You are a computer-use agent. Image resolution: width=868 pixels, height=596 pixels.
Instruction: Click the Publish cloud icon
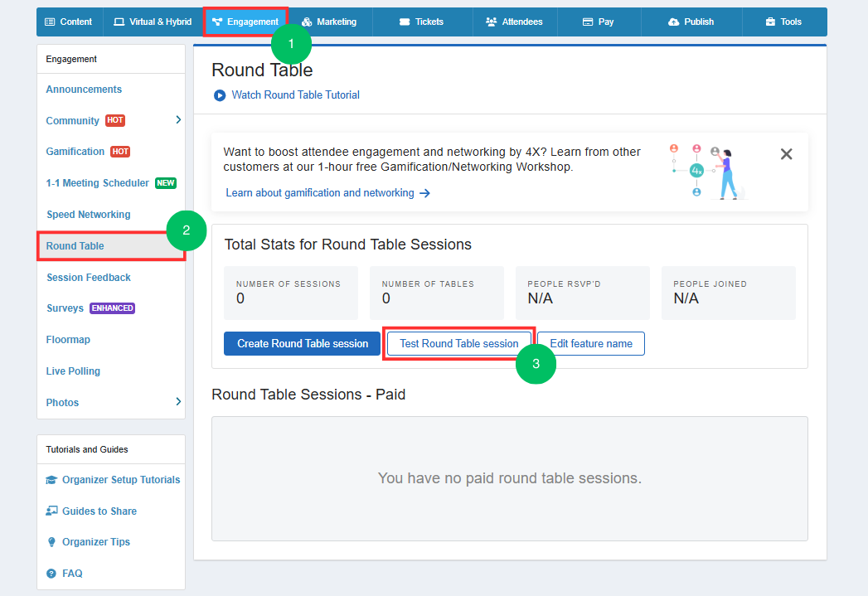click(x=674, y=22)
